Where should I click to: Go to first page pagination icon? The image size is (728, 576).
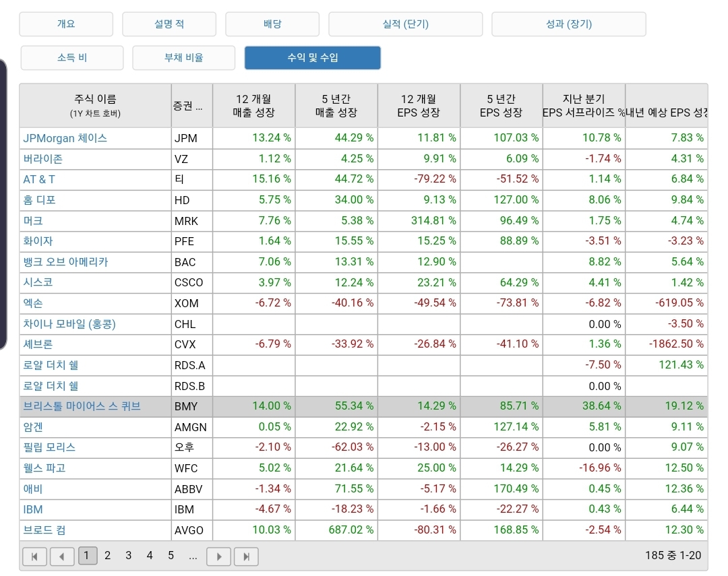(34, 556)
